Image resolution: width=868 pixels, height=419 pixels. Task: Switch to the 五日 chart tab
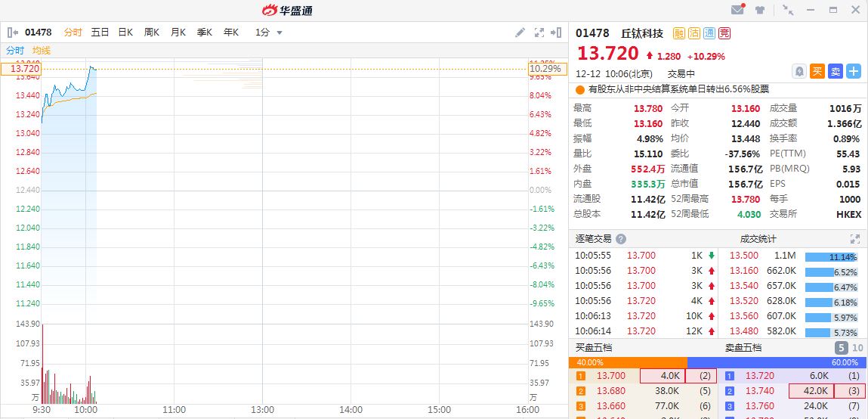coord(100,33)
